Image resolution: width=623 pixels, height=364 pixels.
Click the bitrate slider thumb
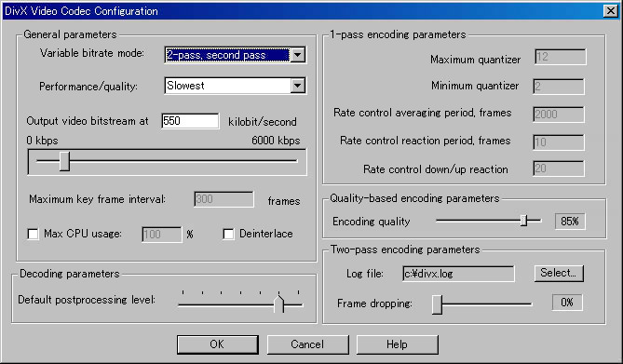64,161
